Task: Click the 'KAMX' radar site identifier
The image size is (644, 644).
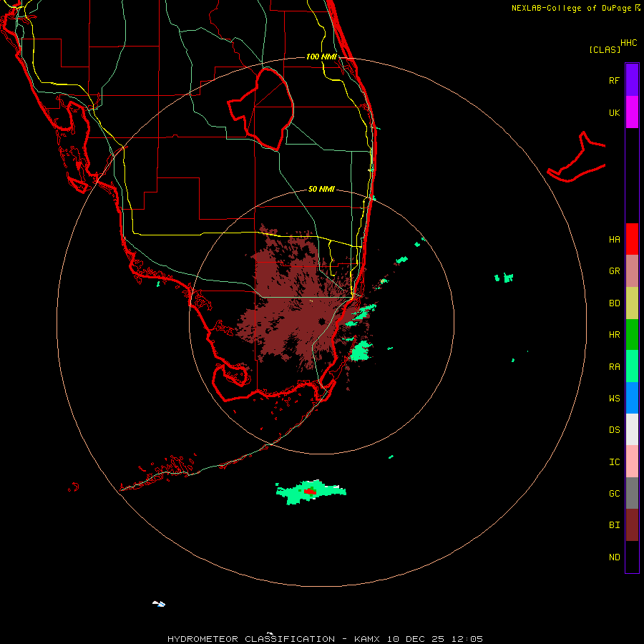Action: pos(367,639)
